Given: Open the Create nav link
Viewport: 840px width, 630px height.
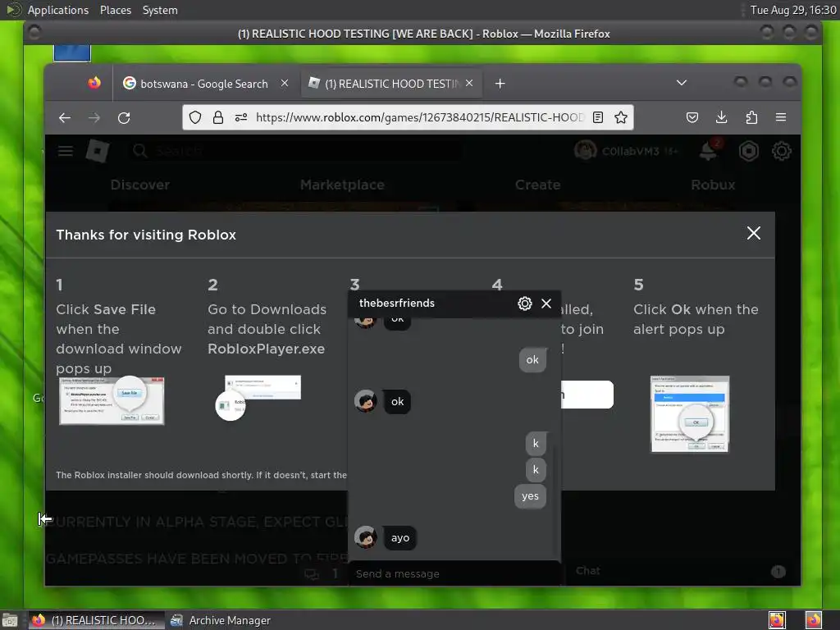Looking at the screenshot, I should [x=538, y=185].
